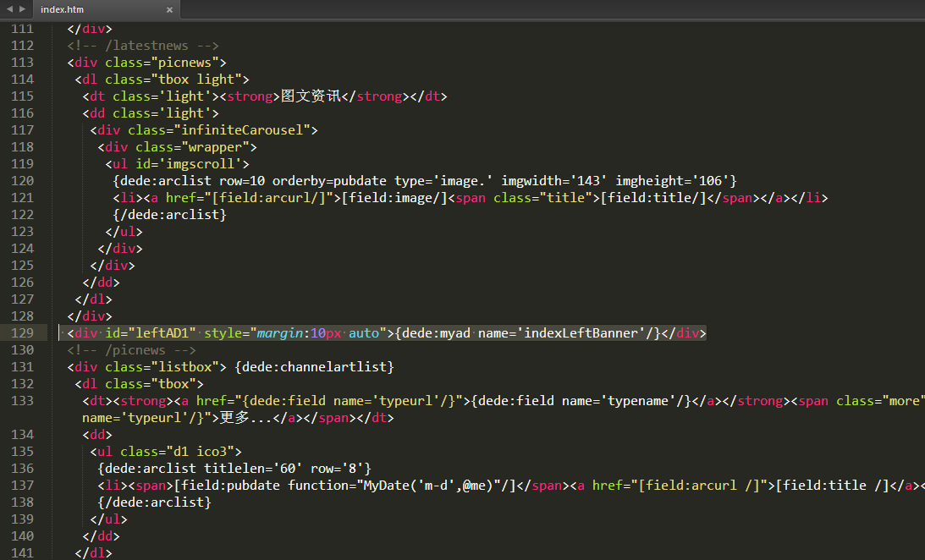Click the 'margin' style property
Image resolution: width=925 pixels, height=560 pixels.
pos(279,333)
